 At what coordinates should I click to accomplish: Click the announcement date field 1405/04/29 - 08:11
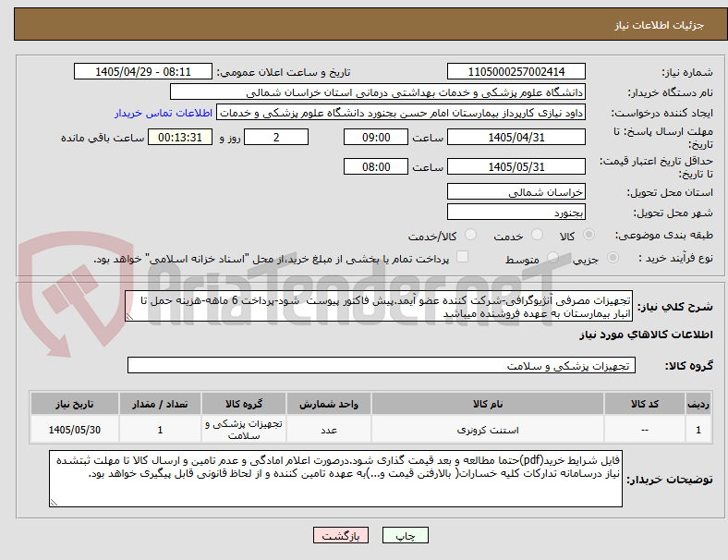tap(143, 71)
